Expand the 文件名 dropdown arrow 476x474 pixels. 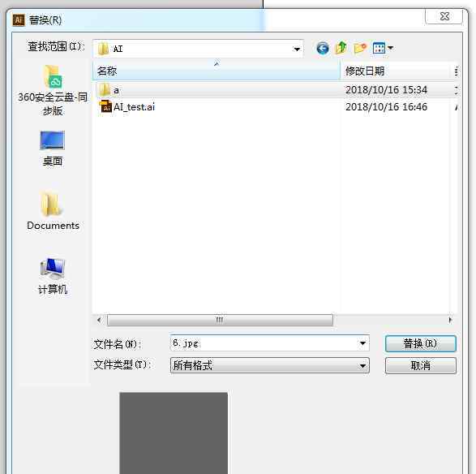[362, 343]
